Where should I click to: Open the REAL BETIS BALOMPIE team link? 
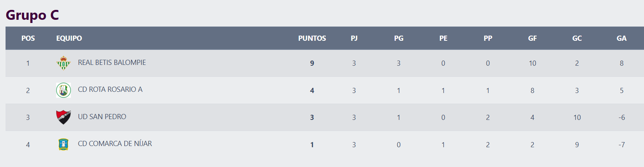[x=112, y=63]
